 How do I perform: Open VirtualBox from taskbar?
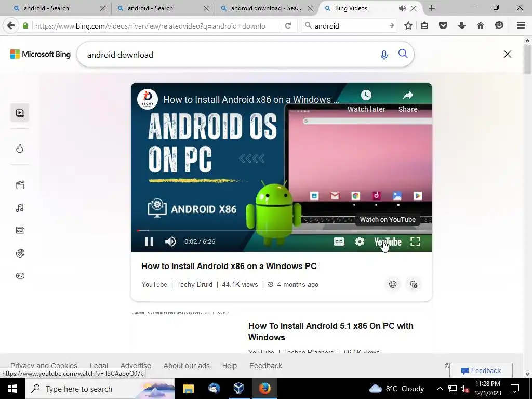click(x=238, y=389)
